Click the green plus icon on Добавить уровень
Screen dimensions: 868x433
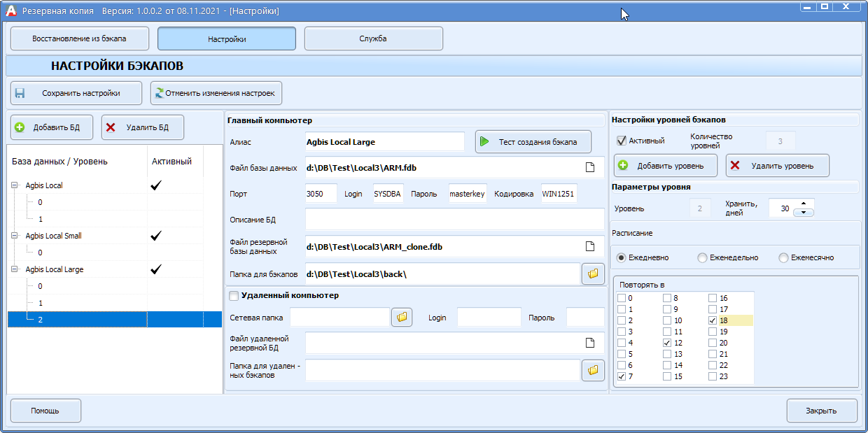623,166
